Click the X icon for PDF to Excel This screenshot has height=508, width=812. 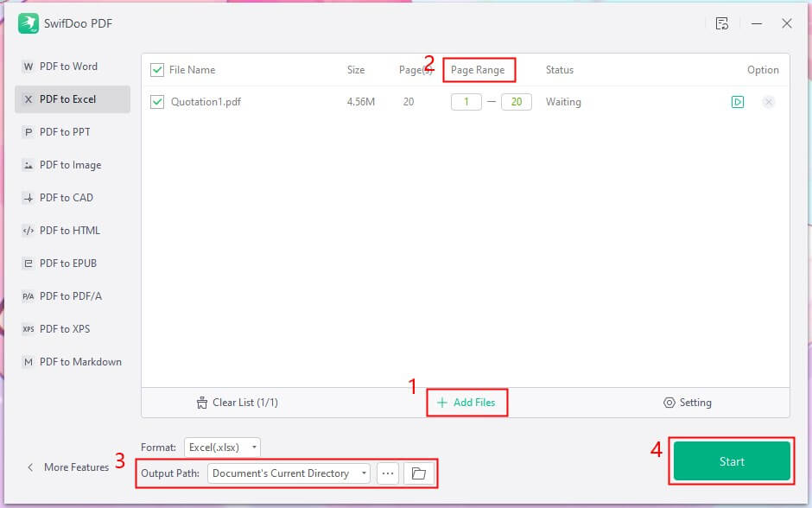(29, 99)
